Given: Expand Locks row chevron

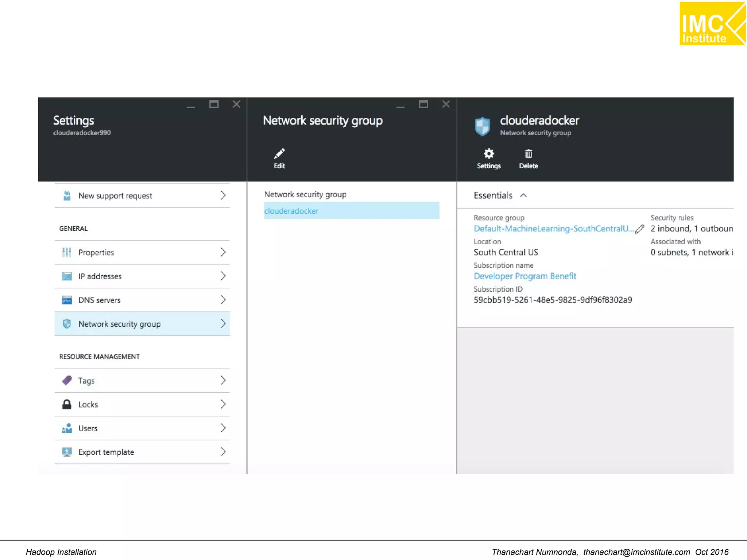Looking at the screenshot, I should click(x=223, y=404).
